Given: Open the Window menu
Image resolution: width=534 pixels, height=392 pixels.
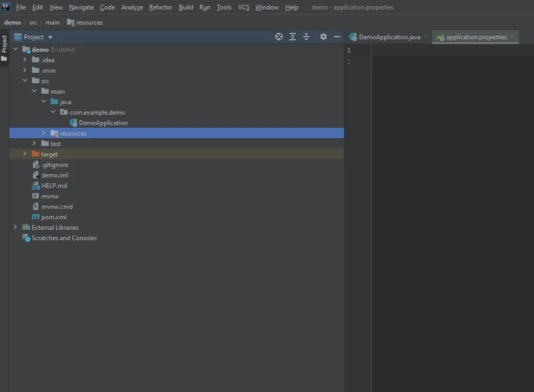Looking at the screenshot, I should (x=267, y=7).
